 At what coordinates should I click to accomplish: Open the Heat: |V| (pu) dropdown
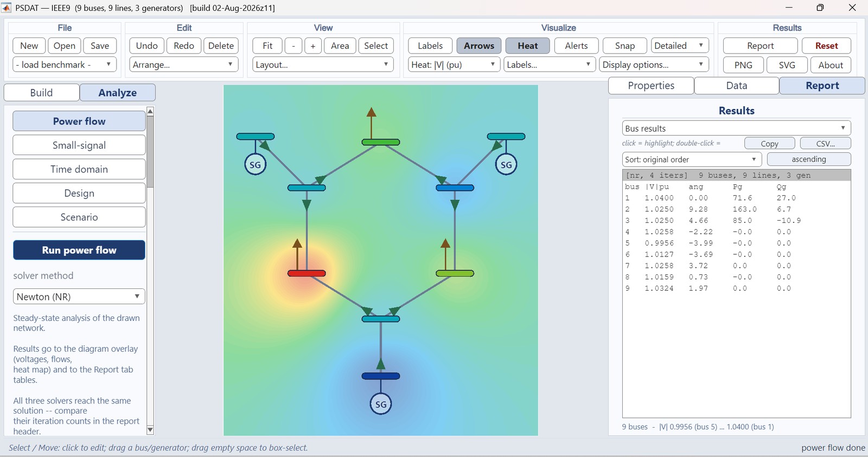(x=454, y=65)
